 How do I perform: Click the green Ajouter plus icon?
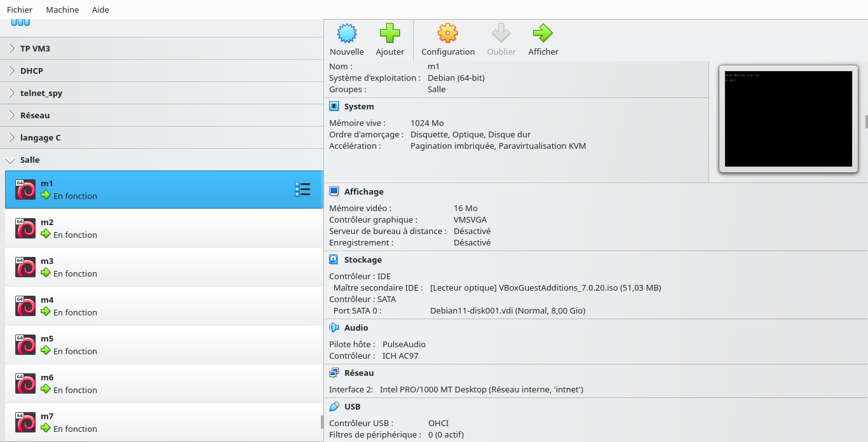(390, 33)
